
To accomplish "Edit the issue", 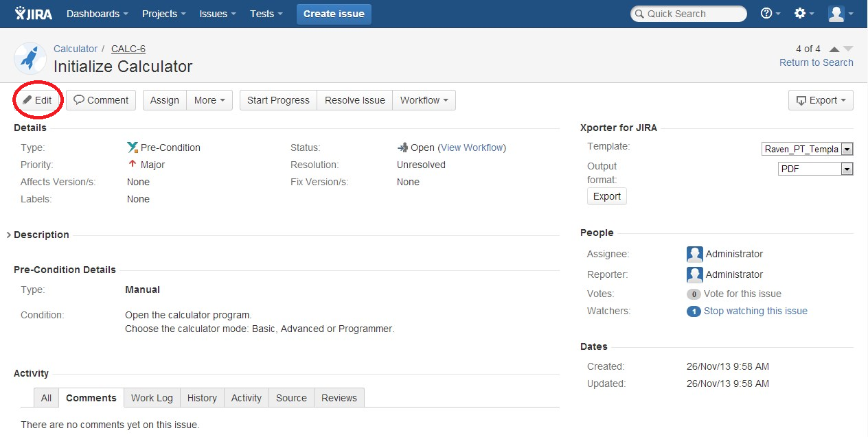I will [37, 100].
